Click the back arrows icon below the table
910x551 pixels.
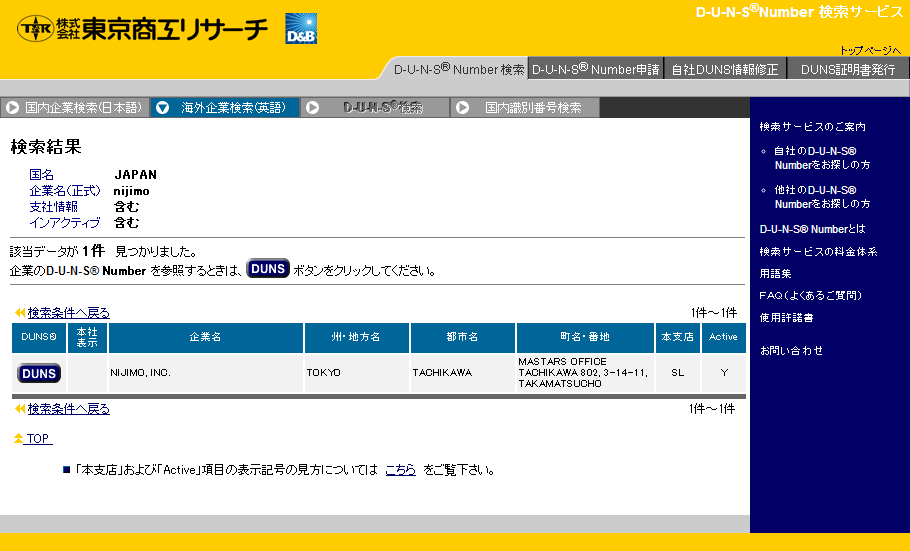20,409
